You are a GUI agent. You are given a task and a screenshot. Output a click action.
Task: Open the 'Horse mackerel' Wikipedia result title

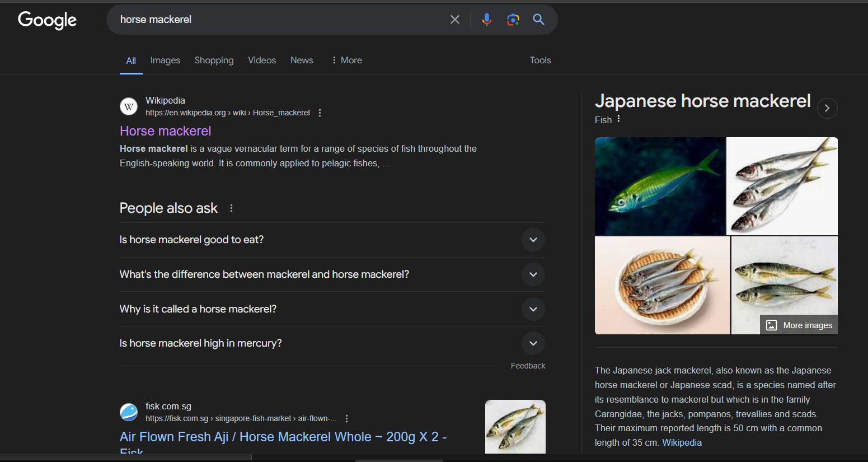click(165, 131)
